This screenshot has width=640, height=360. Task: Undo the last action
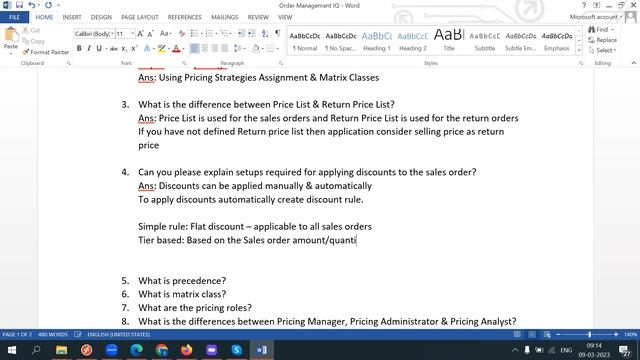(32, 5)
